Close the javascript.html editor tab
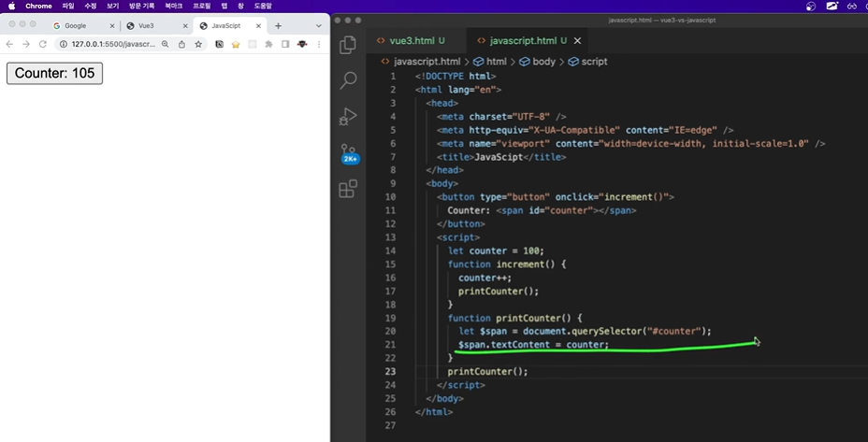868x442 pixels. click(x=577, y=41)
